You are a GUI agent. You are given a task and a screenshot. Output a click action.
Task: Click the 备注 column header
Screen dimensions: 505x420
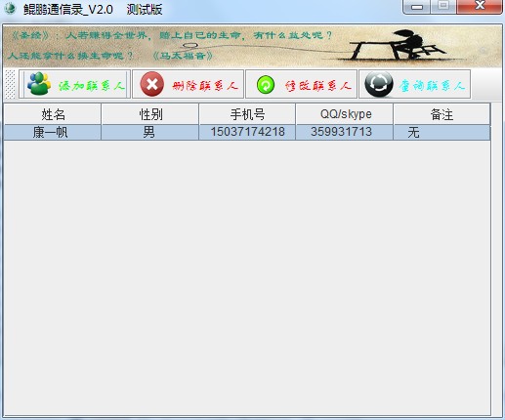(x=442, y=114)
